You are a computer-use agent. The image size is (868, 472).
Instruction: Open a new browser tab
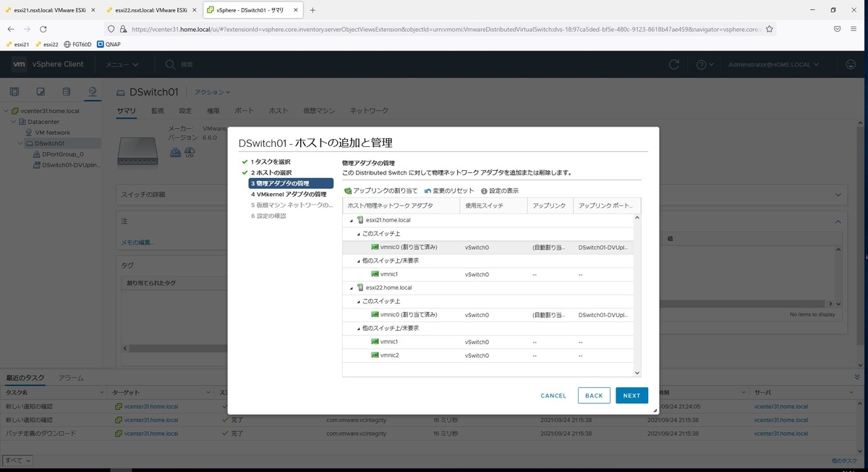tap(312, 10)
